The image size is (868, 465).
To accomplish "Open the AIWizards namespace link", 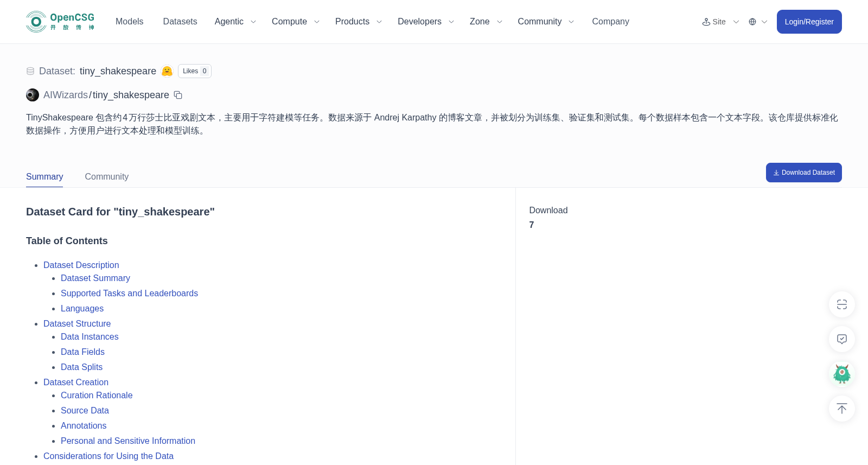I will [66, 95].
